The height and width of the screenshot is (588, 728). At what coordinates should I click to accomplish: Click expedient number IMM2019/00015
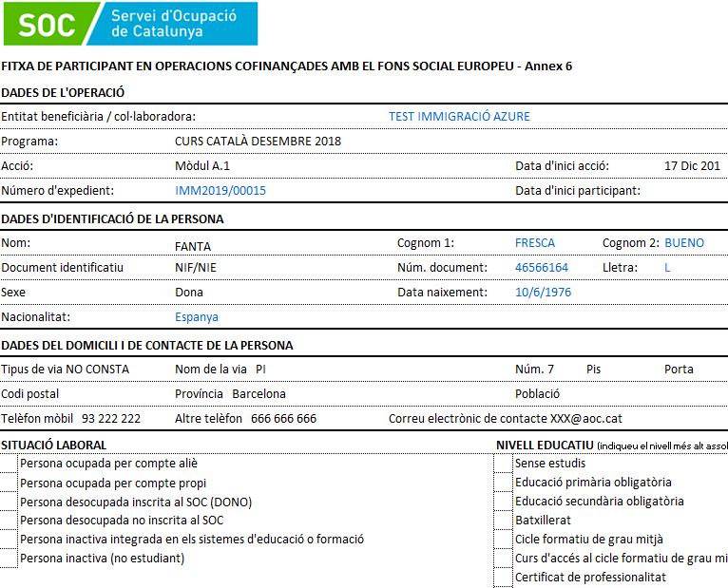click(220, 191)
